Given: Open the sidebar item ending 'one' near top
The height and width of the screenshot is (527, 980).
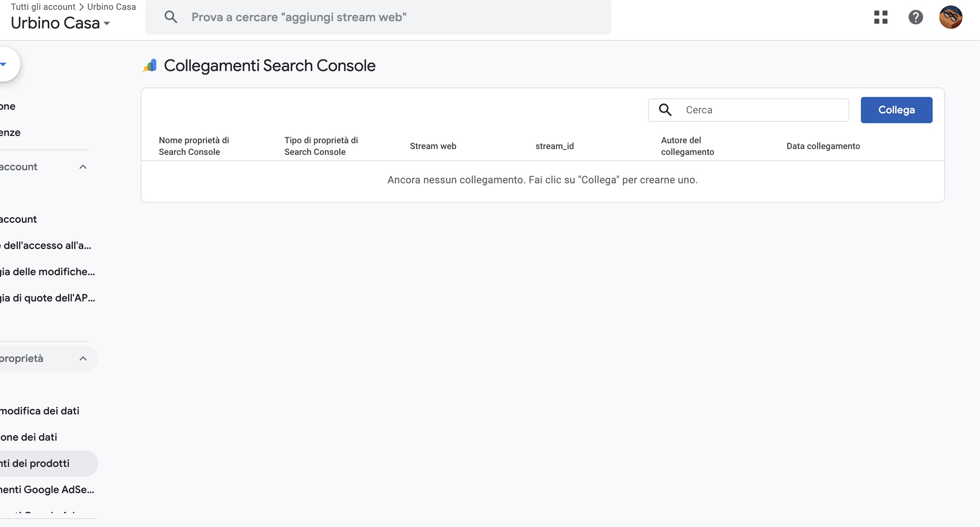Looking at the screenshot, I should pyautogui.click(x=8, y=106).
